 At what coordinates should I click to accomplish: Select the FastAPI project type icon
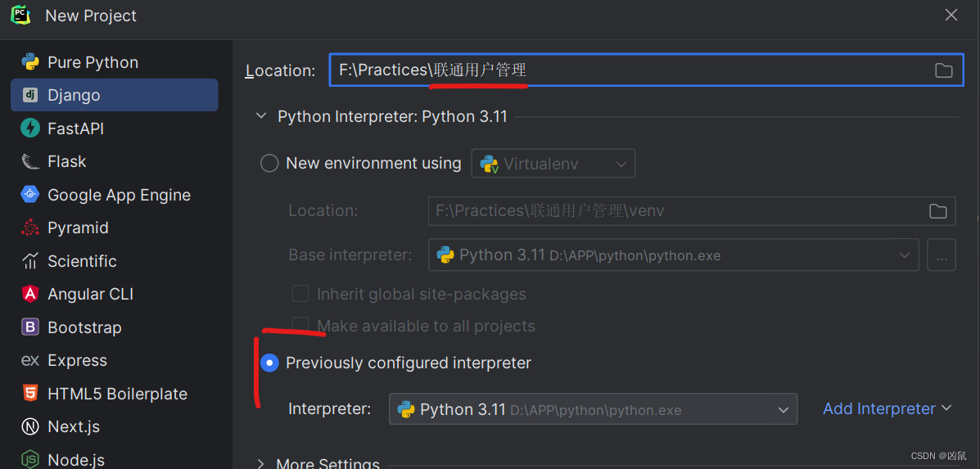(30, 129)
